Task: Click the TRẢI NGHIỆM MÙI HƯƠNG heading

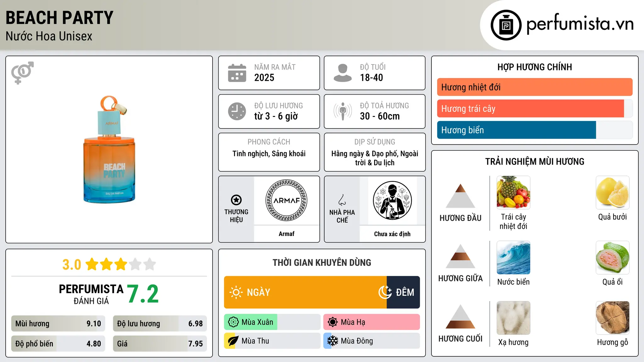Action: click(x=535, y=162)
